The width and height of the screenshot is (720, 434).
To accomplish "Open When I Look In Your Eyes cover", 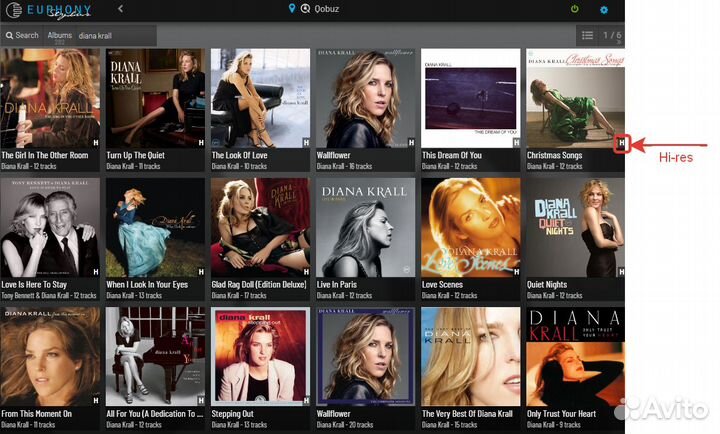I will 155,227.
